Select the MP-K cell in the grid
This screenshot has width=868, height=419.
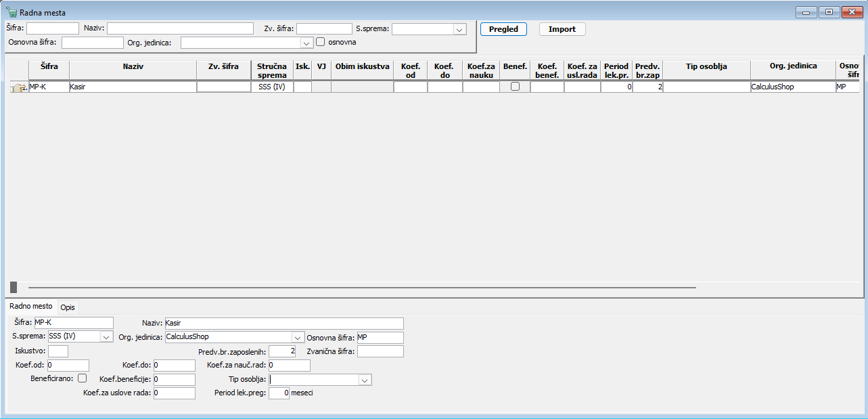click(x=49, y=87)
